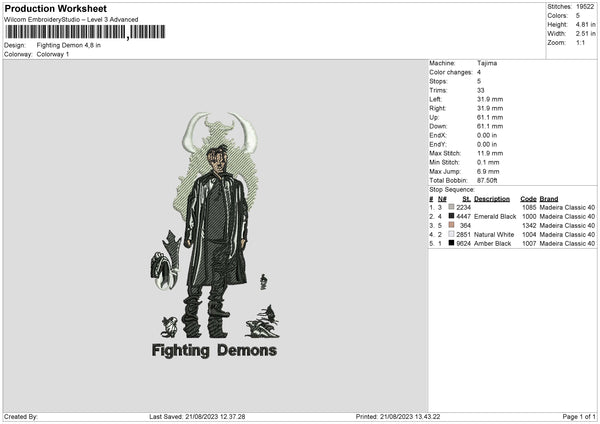600x424 pixels.
Task: Click 'Madeira Classic 40' in the code 1085 row
Action: point(567,207)
